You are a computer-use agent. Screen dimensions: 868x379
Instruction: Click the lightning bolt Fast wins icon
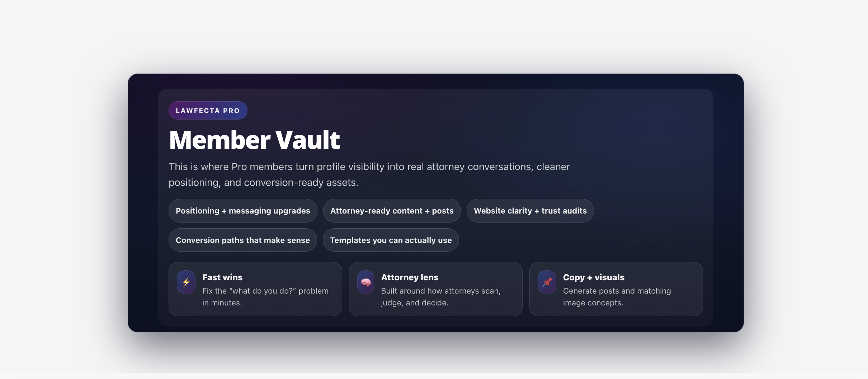pos(186,282)
